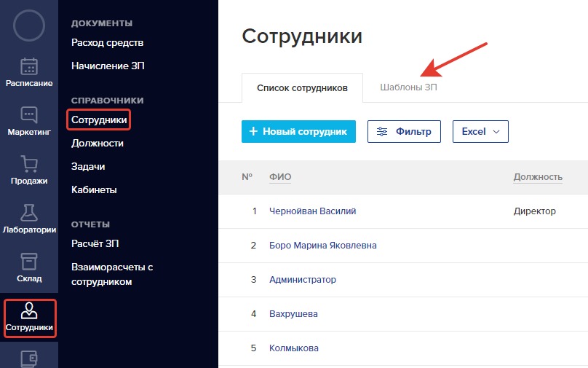Open the Склад archive box section
The height and width of the screenshot is (368, 588).
pos(29,267)
